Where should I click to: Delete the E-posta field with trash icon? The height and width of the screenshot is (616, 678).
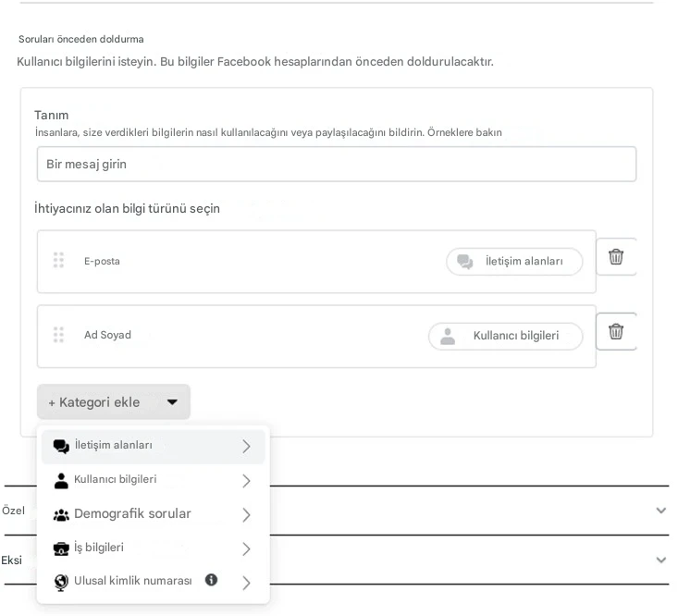pyautogui.click(x=616, y=257)
